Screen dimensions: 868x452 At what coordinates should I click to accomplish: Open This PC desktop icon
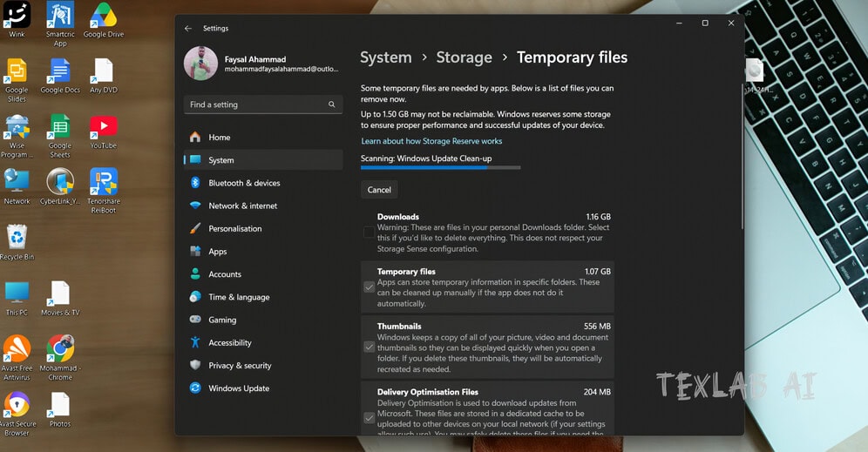17,298
